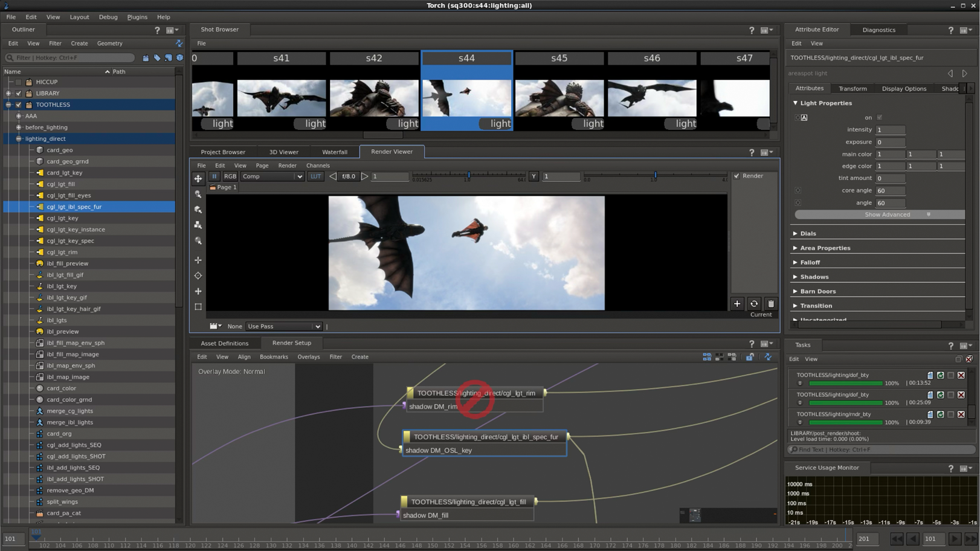Open the Use Pass dropdown
Viewport: 980px width, 551px height.
(x=283, y=326)
